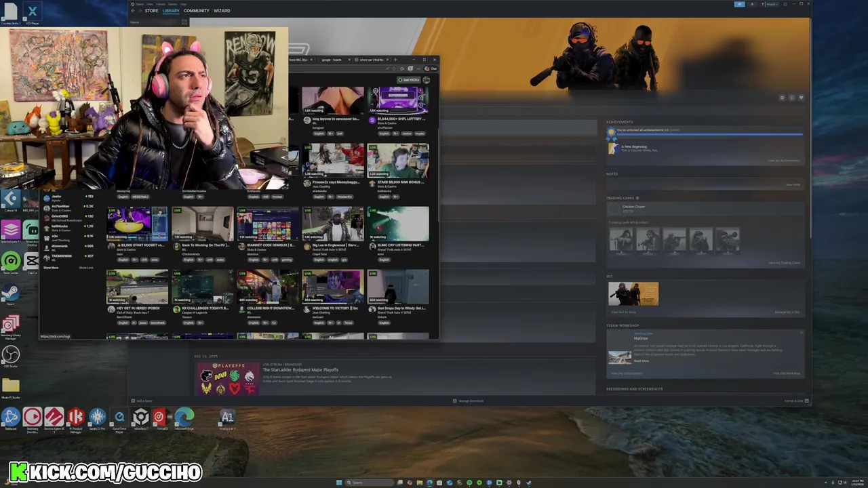Toggle the favorite heart icon in Steam
Screen dimensions: 868x488
801,98
